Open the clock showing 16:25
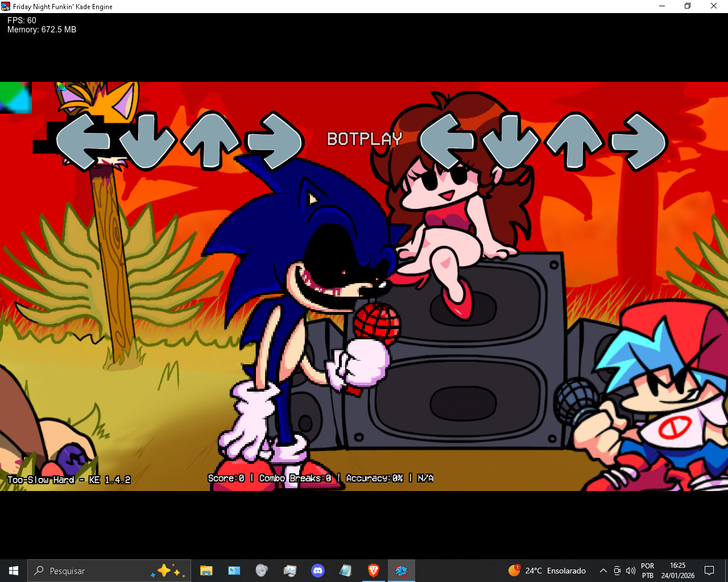Viewport: 728px width, 582px height. [x=678, y=571]
